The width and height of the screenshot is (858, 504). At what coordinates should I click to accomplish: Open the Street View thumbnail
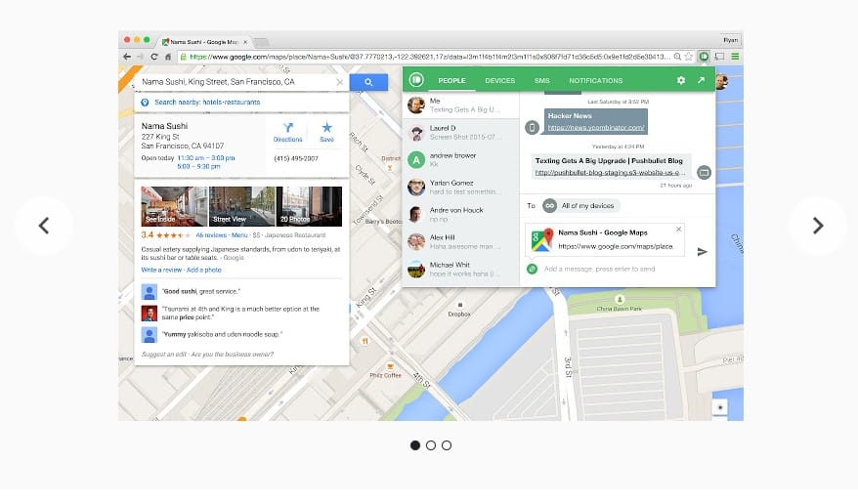pyautogui.click(x=241, y=207)
